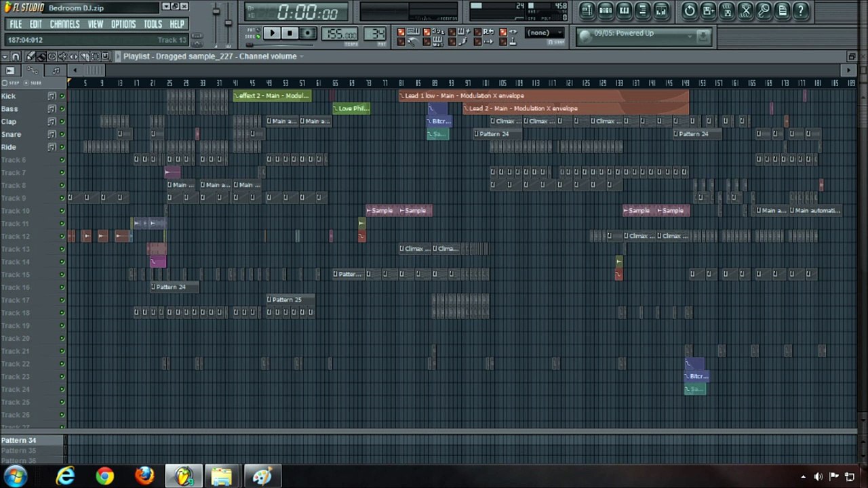Screen dimensions: 868x488
Task: Open the CHANNELS menu
Action: (65, 24)
